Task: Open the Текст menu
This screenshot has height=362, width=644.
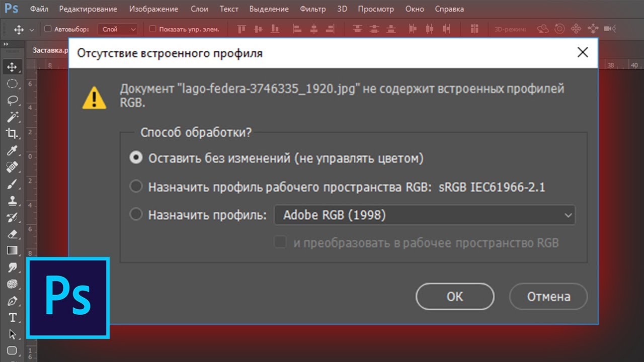Action: (x=229, y=9)
